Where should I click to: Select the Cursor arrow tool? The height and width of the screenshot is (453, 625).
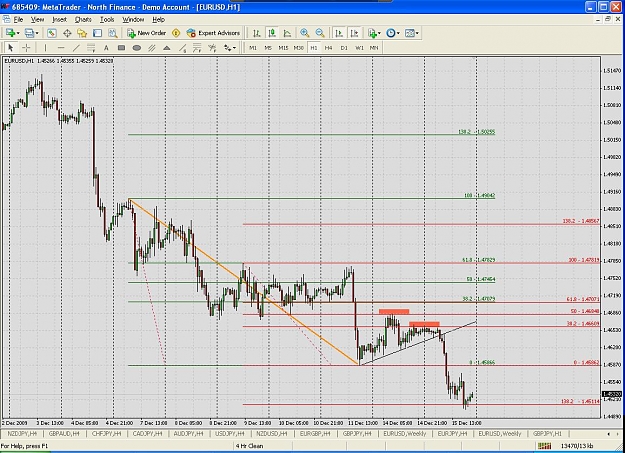tap(11, 48)
